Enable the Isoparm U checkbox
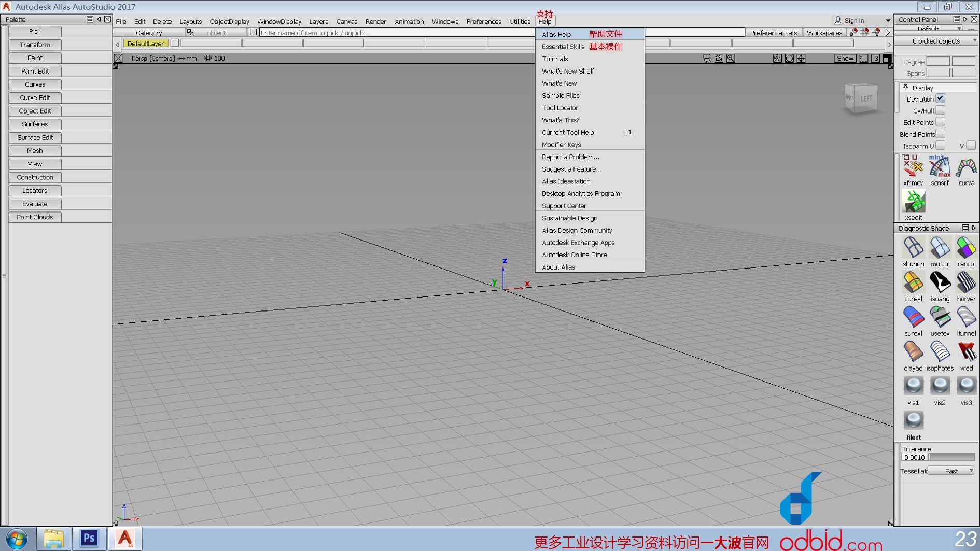980x551 pixels. pos(940,146)
